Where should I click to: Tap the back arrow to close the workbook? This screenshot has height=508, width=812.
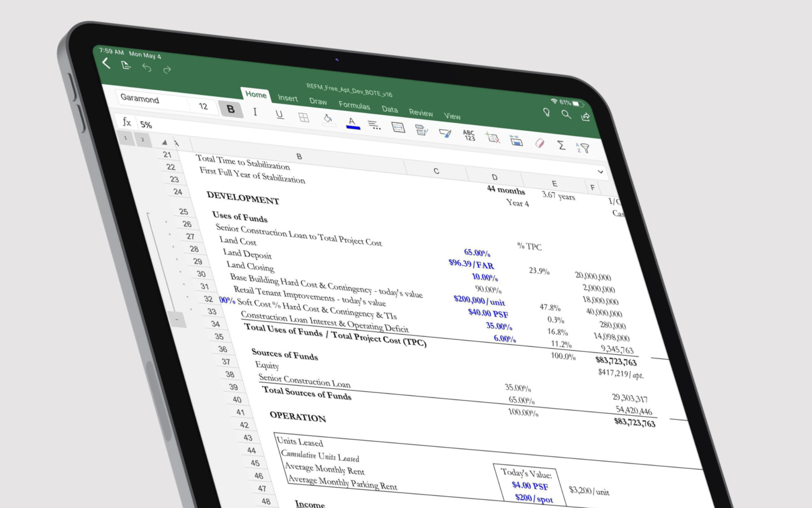[106, 63]
